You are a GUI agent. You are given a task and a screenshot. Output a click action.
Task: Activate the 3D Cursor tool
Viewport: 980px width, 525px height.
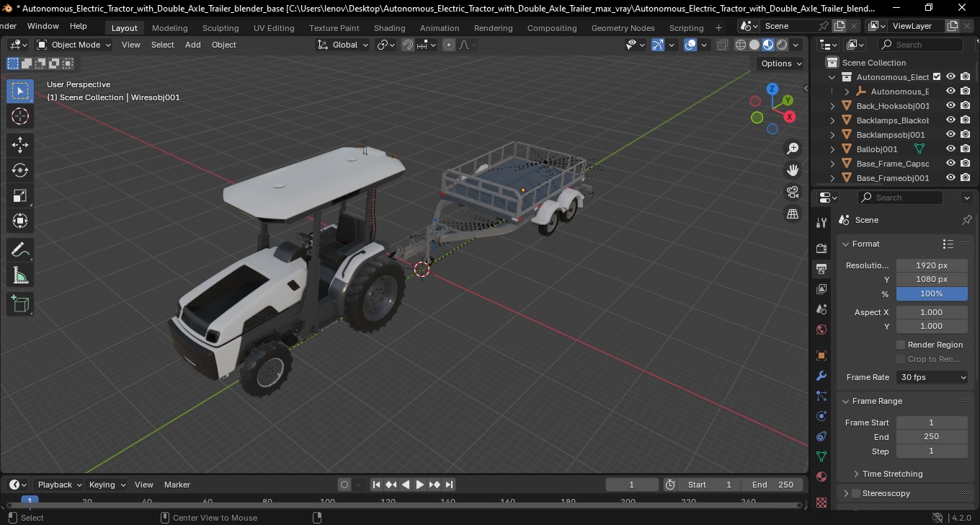(x=20, y=116)
